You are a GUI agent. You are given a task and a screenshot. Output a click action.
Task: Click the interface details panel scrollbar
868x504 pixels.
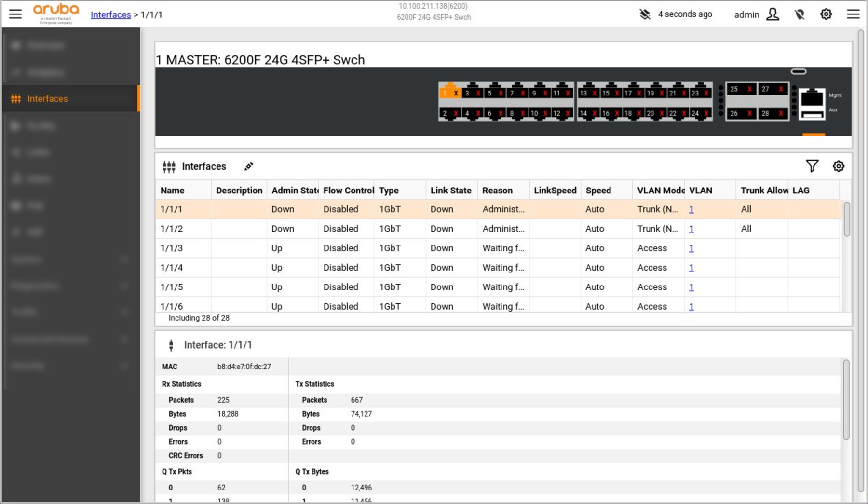846,400
